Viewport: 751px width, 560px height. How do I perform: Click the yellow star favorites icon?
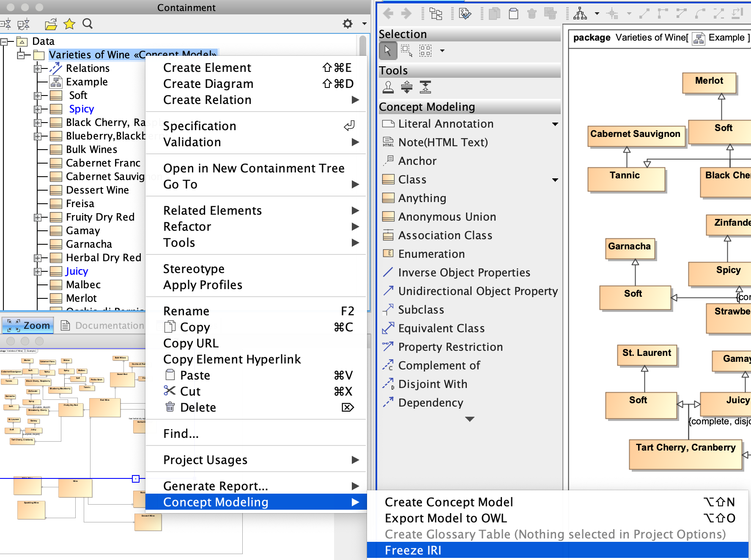pyautogui.click(x=69, y=24)
